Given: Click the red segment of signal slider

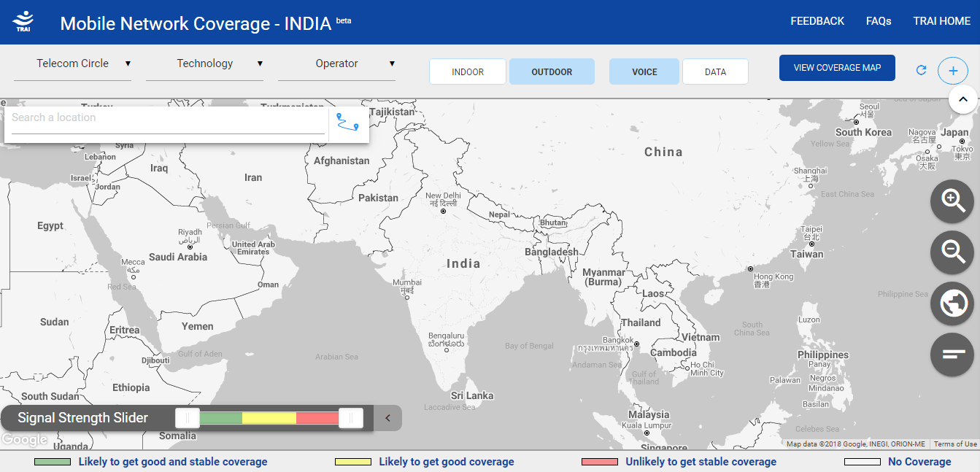Looking at the screenshot, I should [318, 418].
